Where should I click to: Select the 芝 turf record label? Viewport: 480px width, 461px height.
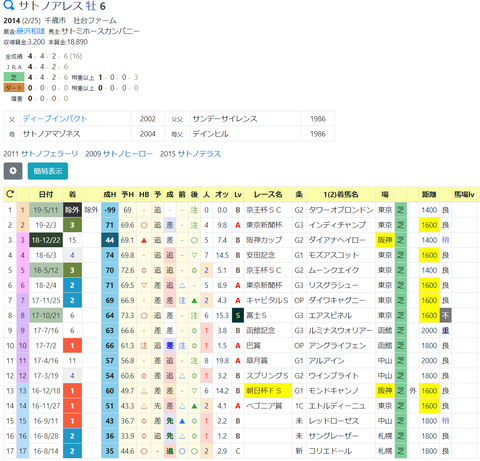click(14, 77)
